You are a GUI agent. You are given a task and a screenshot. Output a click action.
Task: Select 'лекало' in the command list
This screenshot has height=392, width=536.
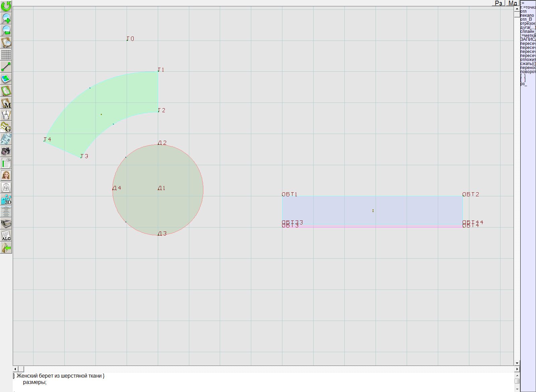527,15
